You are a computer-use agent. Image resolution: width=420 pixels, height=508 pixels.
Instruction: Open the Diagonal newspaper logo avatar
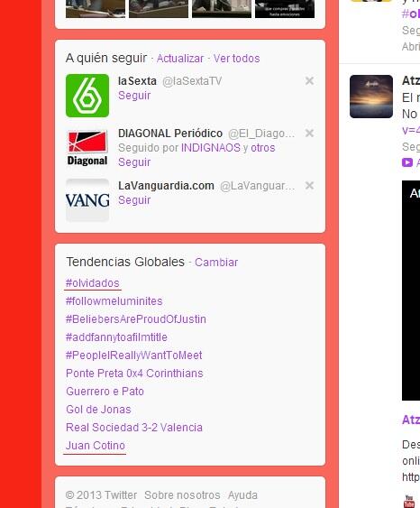click(87, 148)
